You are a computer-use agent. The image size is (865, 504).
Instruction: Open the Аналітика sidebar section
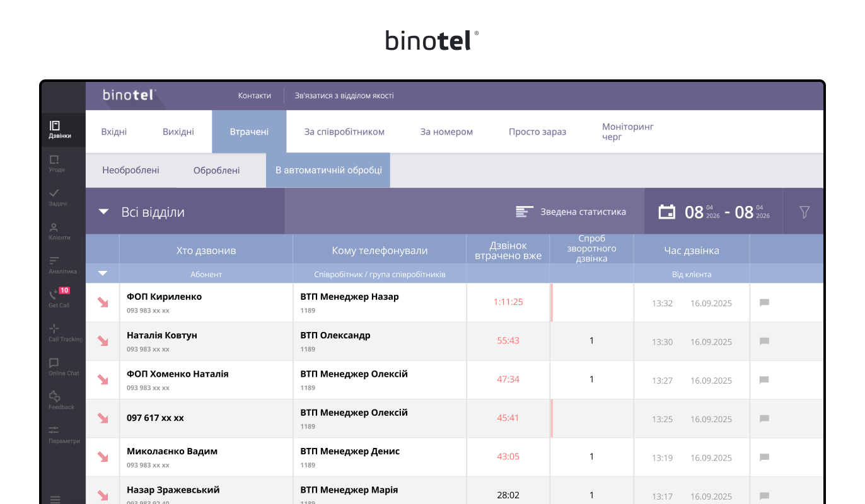pos(62,266)
